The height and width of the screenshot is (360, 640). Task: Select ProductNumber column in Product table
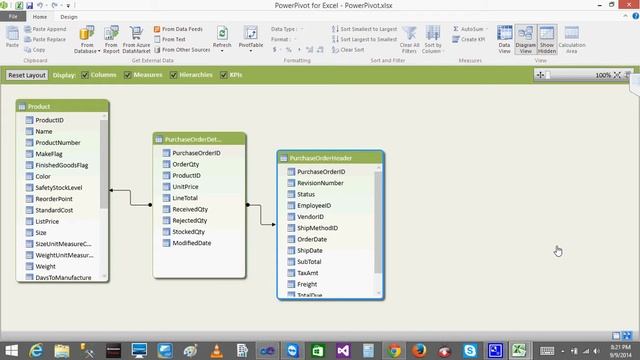58,142
